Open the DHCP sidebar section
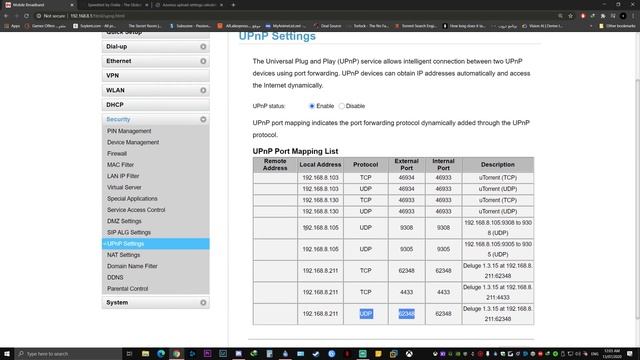Screen dimensions: 640x360 156,105
